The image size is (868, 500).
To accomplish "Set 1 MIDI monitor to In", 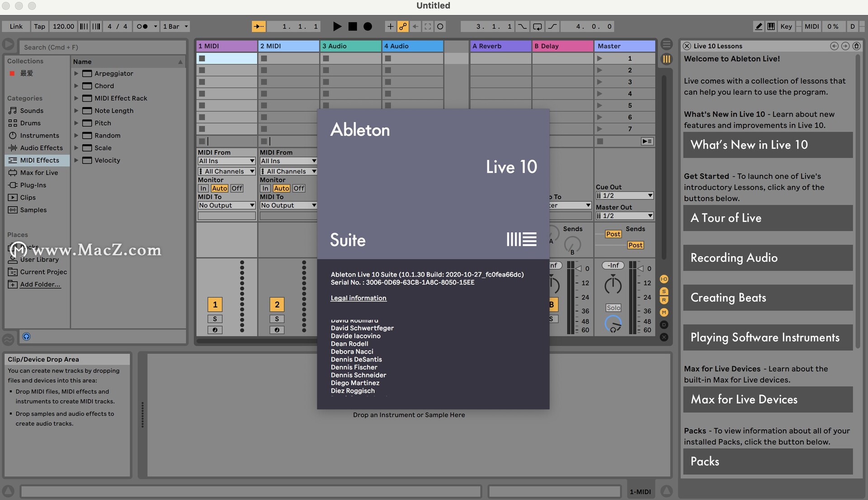I will (203, 189).
